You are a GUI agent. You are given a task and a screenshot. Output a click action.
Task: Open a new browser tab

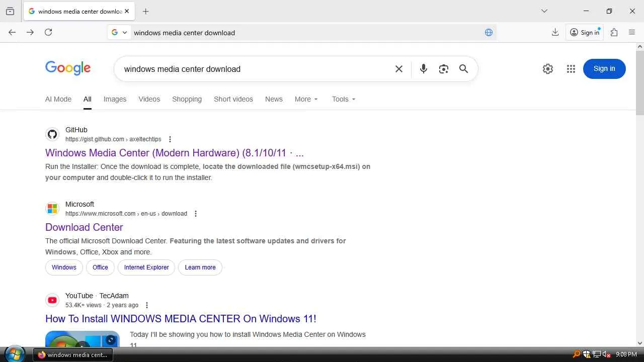145,11
